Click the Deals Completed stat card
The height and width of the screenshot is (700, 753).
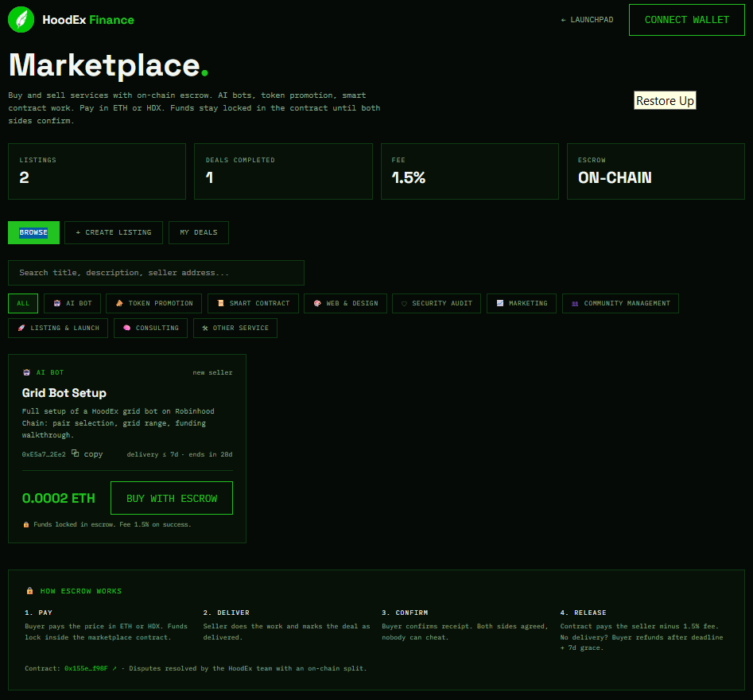283,172
